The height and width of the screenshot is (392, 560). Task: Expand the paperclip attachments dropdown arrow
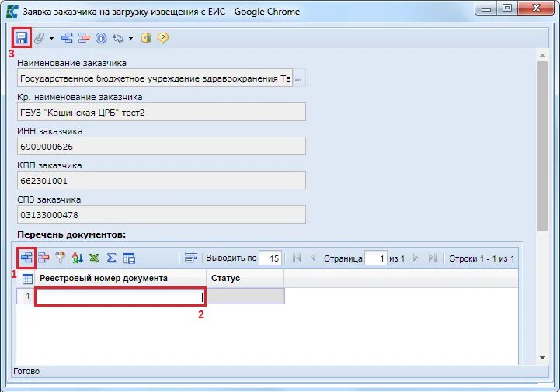click(x=52, y=38)
